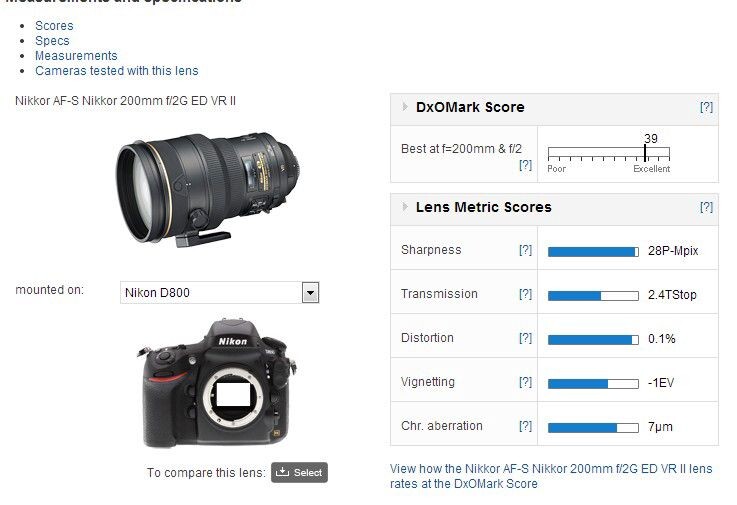Open help [?] next to Chr. aberration
The height and width of the screenshot is (505, 737).
[x=525, y=426]
